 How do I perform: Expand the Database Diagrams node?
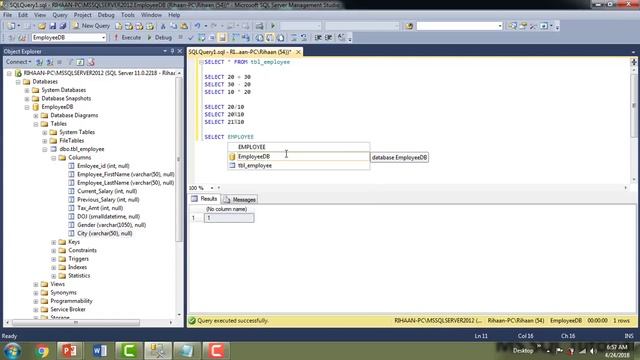pyautogui.click(x=36, y=116)
